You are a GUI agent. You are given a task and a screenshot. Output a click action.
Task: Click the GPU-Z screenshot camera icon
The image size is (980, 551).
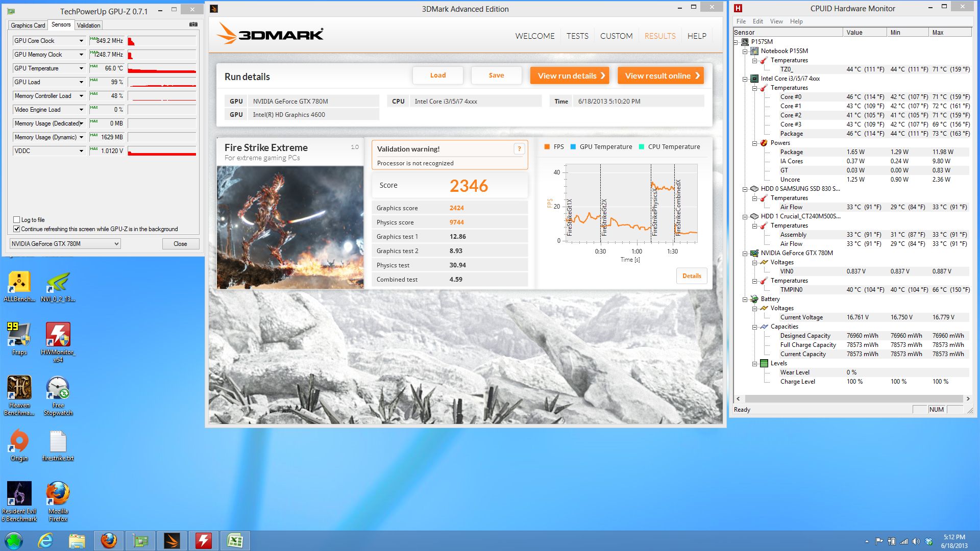coord(193,24)
